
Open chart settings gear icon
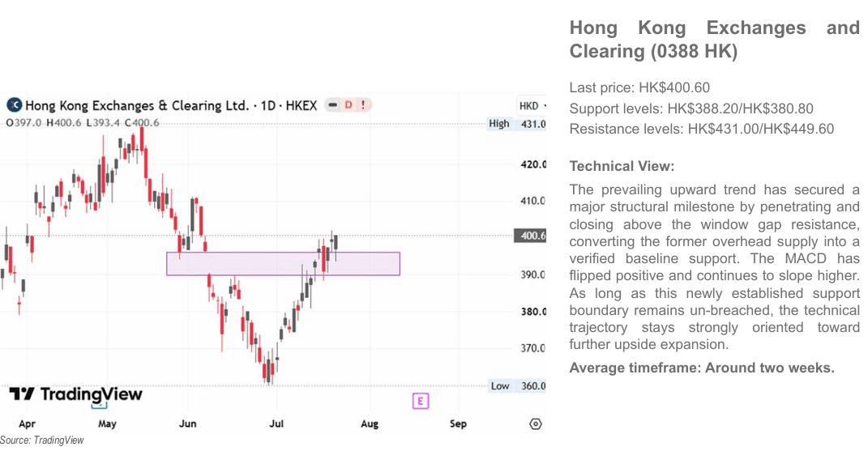[535, 424]
